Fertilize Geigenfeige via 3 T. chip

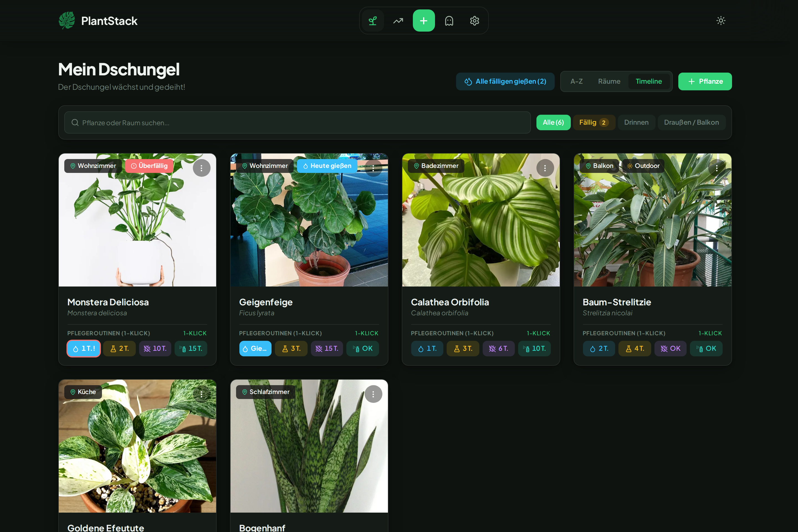291,349
